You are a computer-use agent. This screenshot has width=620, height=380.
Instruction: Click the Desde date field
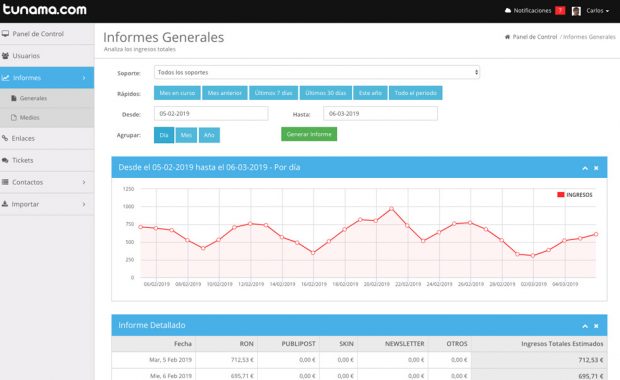(211, 113)
